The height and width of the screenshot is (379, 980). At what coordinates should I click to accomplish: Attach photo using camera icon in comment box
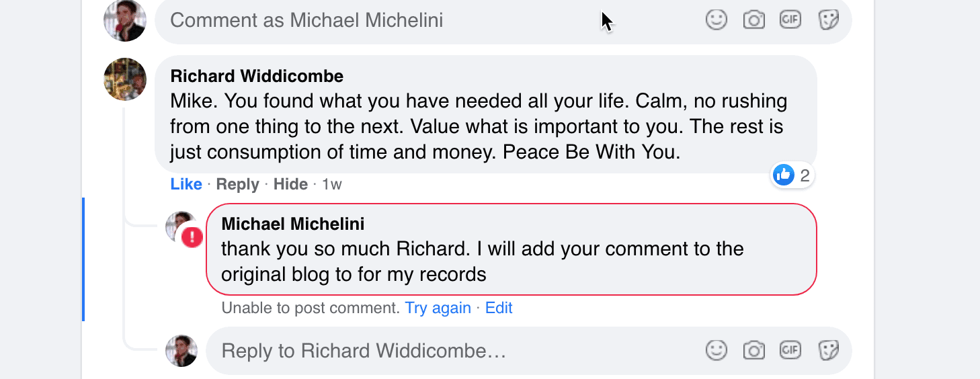[754, 20]
